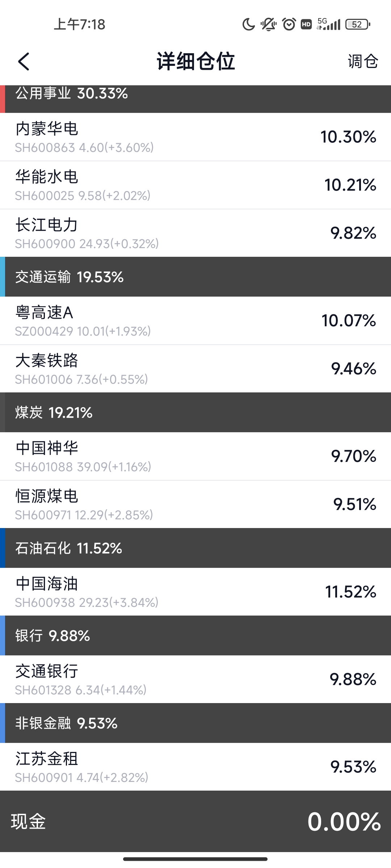Image resolution: width=391 pixels, height=868 pixels.
Task: Tap the muted vibrate bell icon
Action: coord(269,24)
